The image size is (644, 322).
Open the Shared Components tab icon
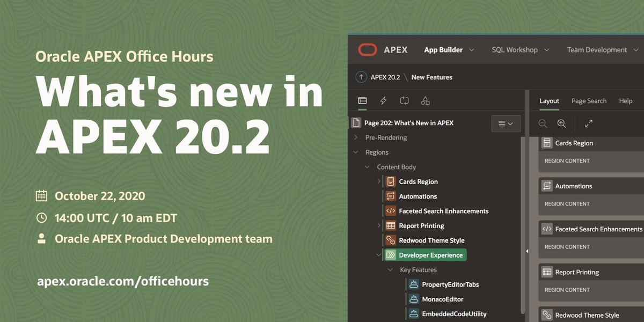[x=425, y=100]
